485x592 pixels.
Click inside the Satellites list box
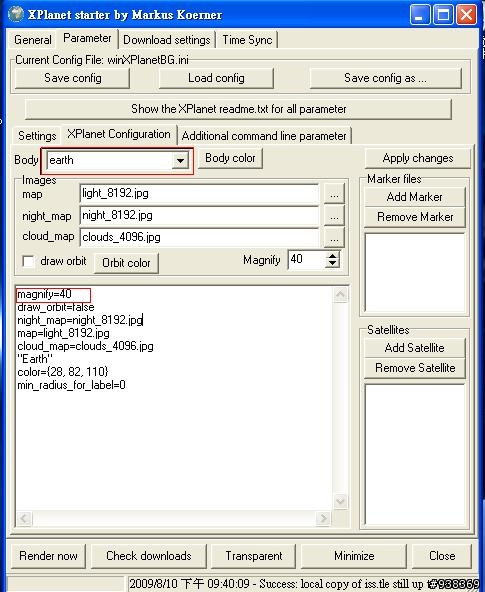point(415,454)
